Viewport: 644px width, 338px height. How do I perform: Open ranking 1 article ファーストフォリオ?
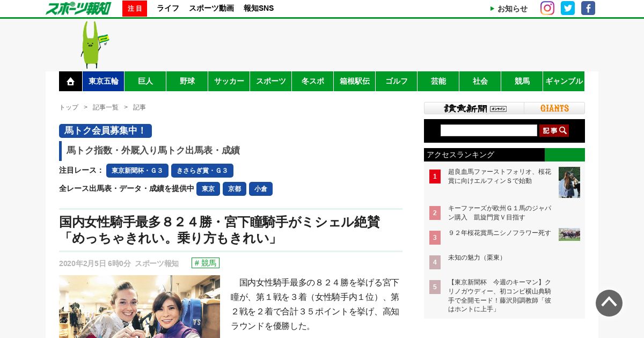click(500, 176)
